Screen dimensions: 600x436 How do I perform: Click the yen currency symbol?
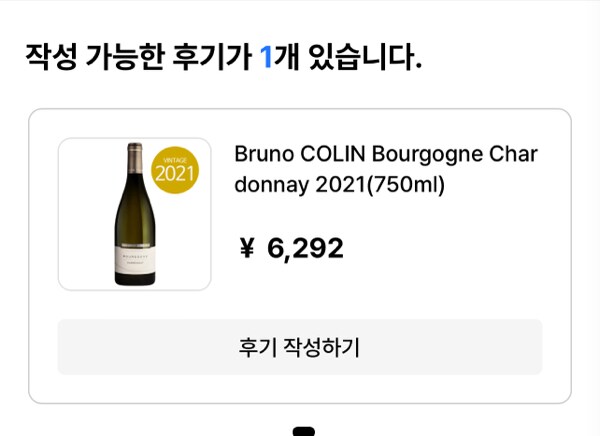pos(247,248)
